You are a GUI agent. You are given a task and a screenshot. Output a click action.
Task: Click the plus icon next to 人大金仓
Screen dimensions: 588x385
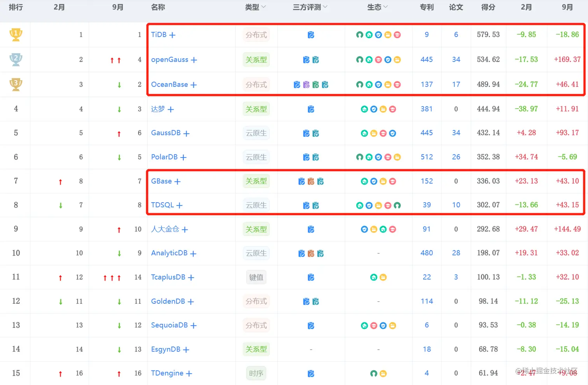click(x=185, y=230)
